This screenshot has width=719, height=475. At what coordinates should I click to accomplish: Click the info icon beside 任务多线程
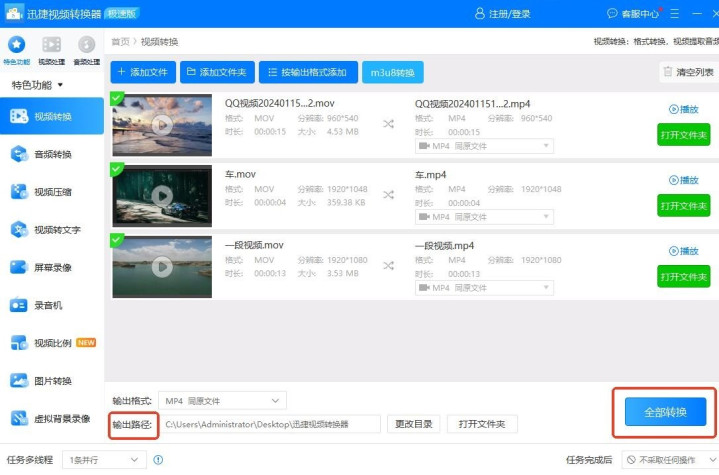pos(158,460)
